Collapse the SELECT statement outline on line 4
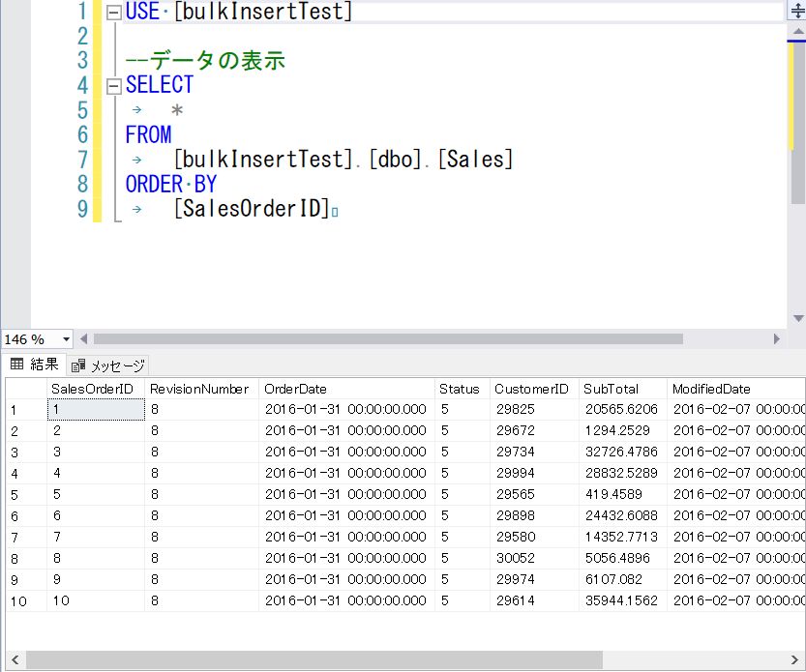 click(x=113, y=85)
